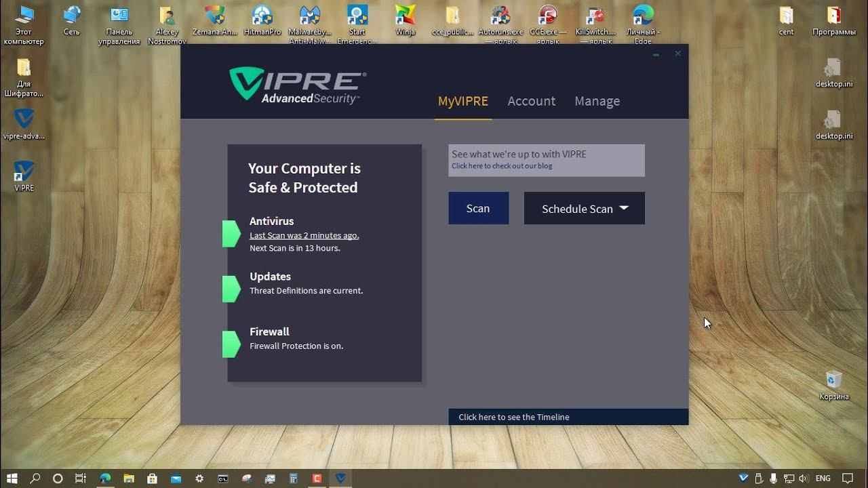Open Microsoft Store from the taskbar
Viewport: 868px width, 488px height.
152,478
